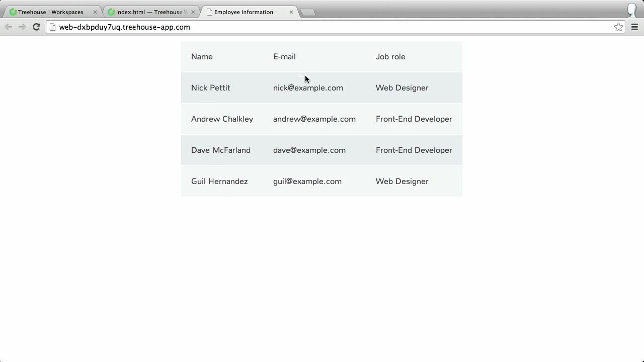Click nick@example.com email cell
The width and height of the screenshot is (644, 362).
tap(308, 88)
